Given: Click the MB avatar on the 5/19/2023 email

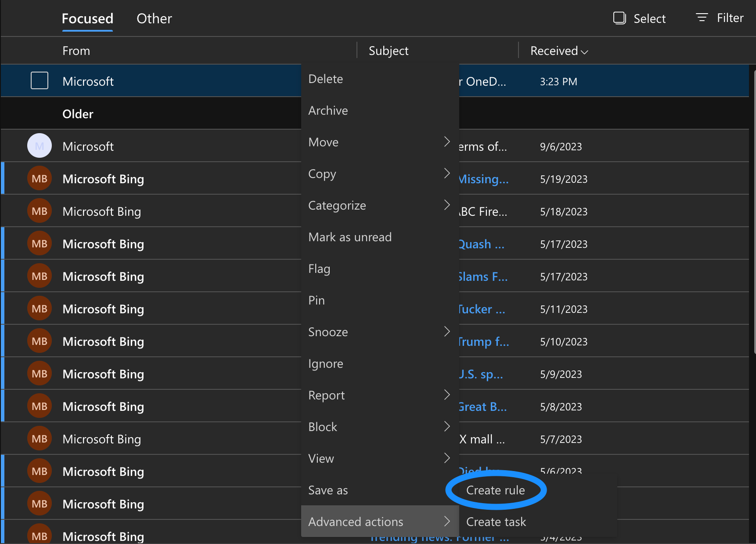Looking at the screenshot, I should pyautogui.click(x=39, y=178).
